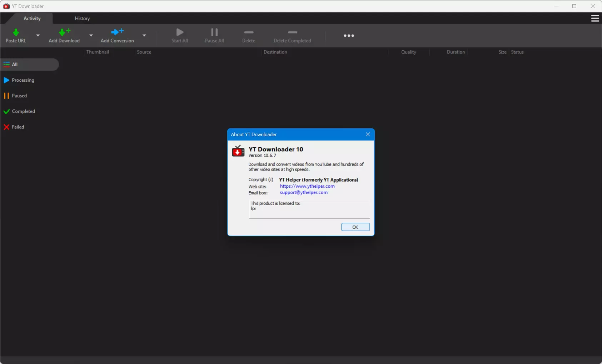
Task: Switch to the History tab
Action: (82, 18)
